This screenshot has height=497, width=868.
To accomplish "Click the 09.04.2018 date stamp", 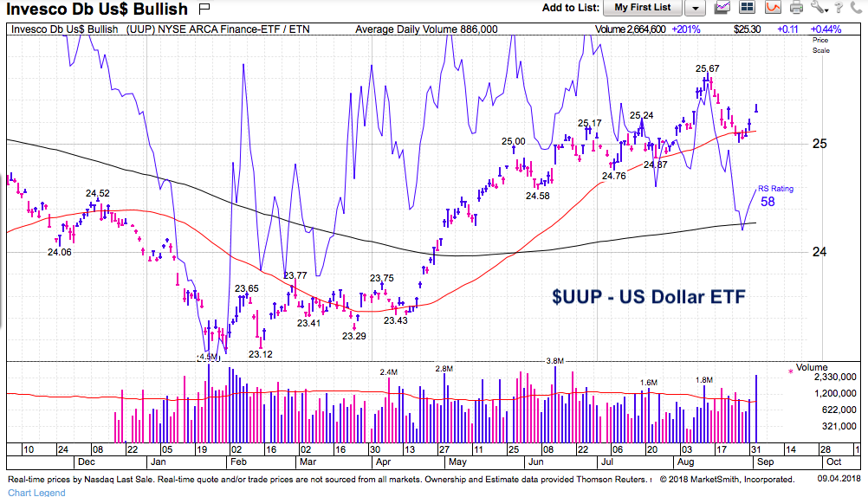I will 839,479.
